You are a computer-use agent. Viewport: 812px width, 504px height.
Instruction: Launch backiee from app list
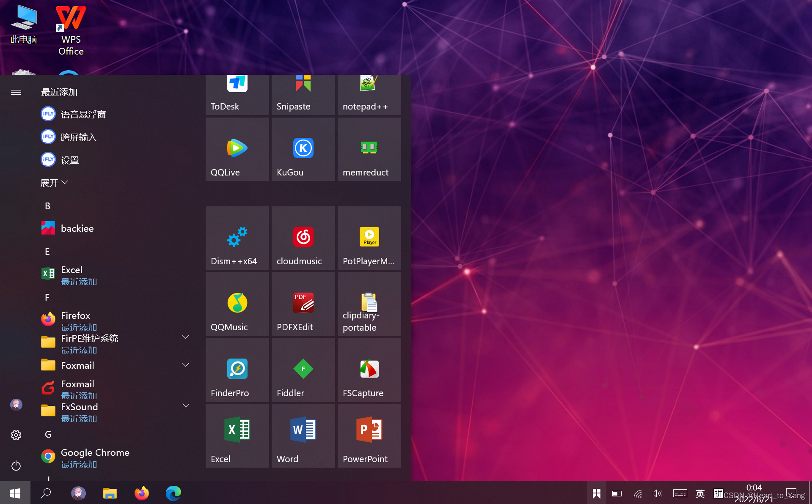[114, 228]
